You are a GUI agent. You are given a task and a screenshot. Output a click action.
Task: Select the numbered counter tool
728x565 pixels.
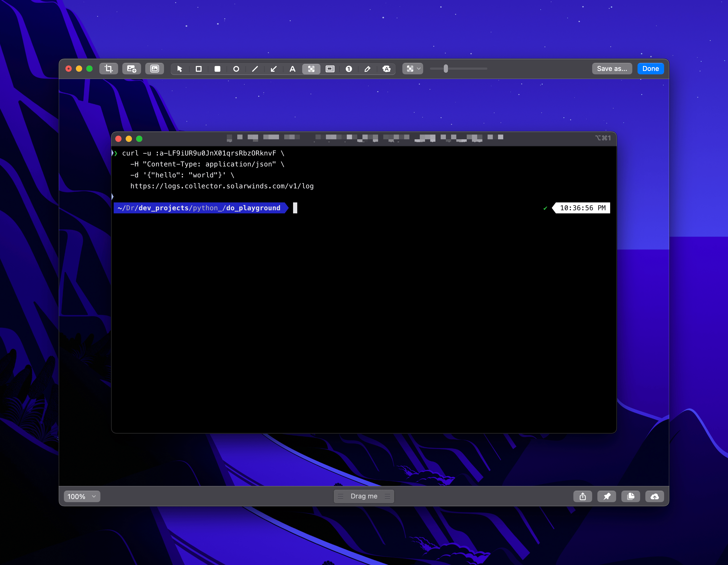click(x=349, y=69)
